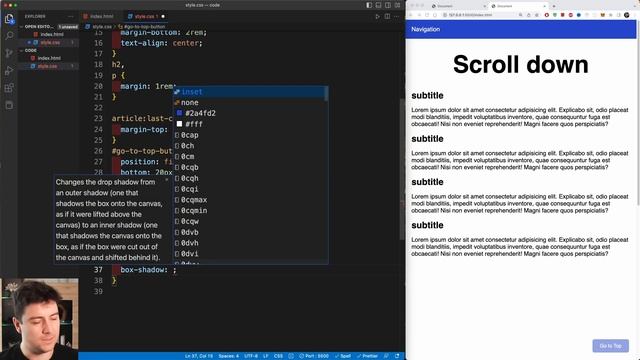Toggle primary sidebar layout icon in title bar
This screenshot has height=360, width=640.
point(369,5)
